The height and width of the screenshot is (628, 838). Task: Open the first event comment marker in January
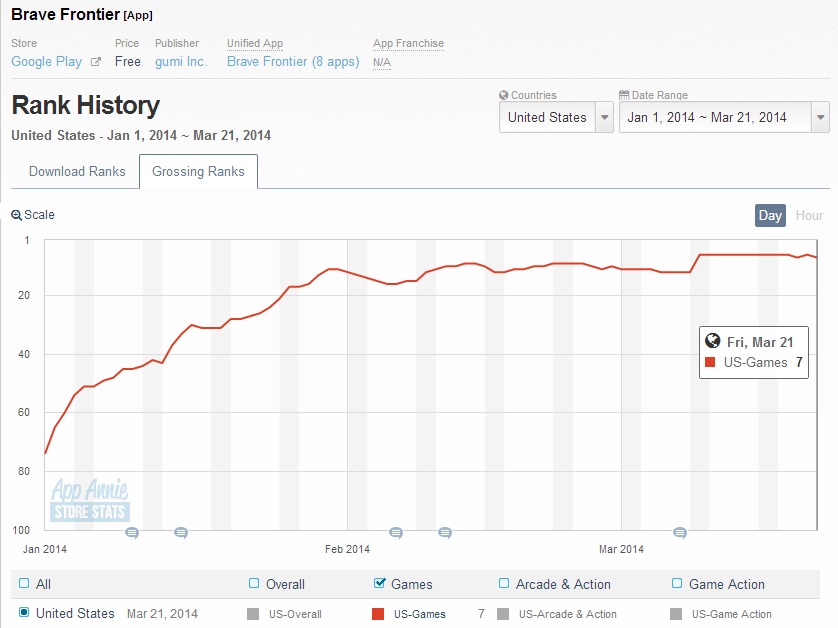(132, 532)
